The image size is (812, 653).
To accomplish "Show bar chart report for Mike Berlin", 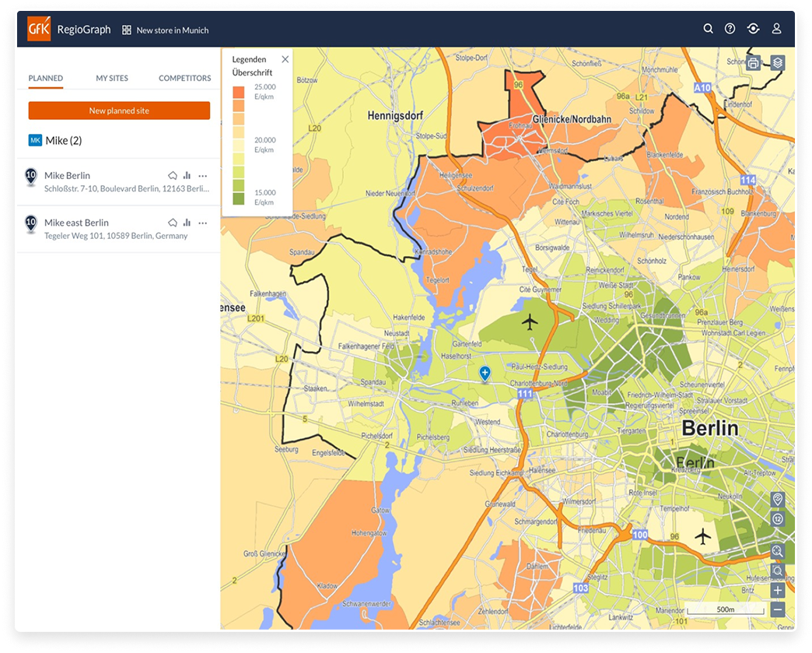I will [187, 176].
